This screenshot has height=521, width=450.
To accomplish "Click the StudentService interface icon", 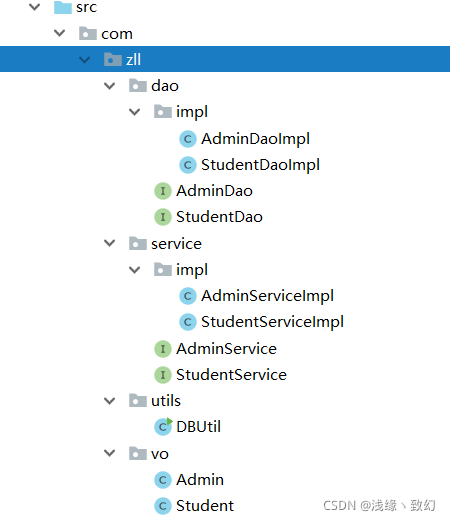I will point(163,375).
